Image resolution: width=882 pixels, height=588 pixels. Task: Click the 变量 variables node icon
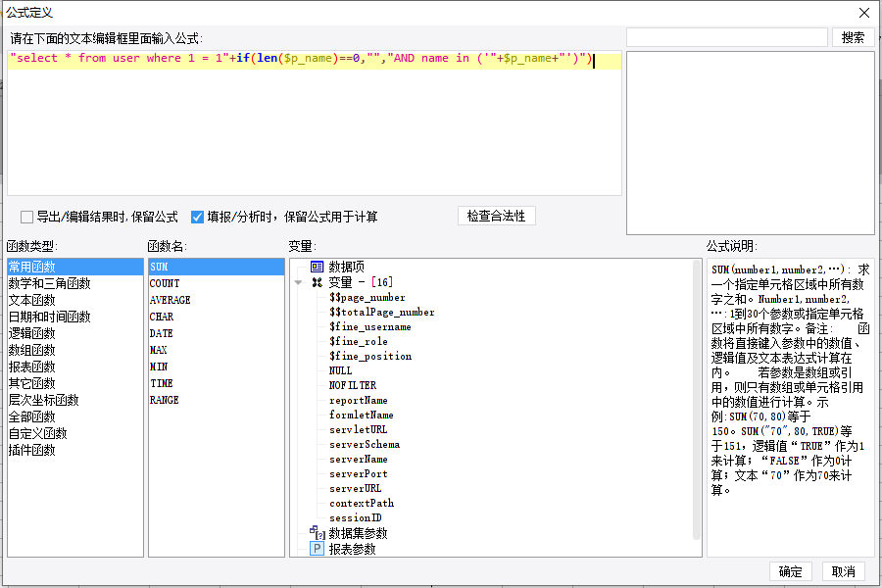tap(318, 282)
